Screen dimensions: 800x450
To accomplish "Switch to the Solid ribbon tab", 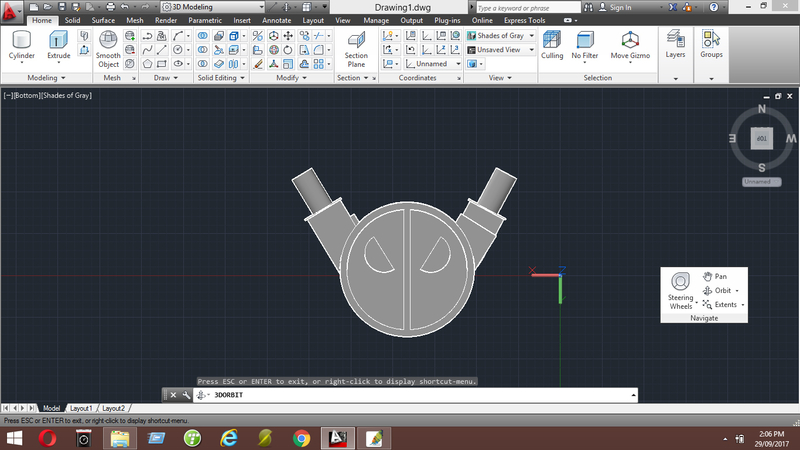I will click(72, 20).
